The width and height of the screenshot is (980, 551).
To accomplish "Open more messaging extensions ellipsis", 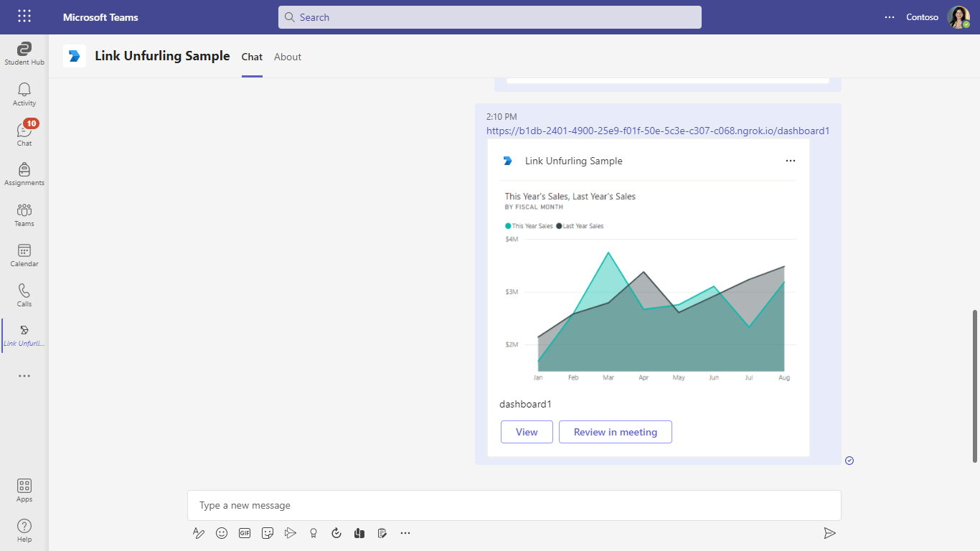I will point(405,533).
